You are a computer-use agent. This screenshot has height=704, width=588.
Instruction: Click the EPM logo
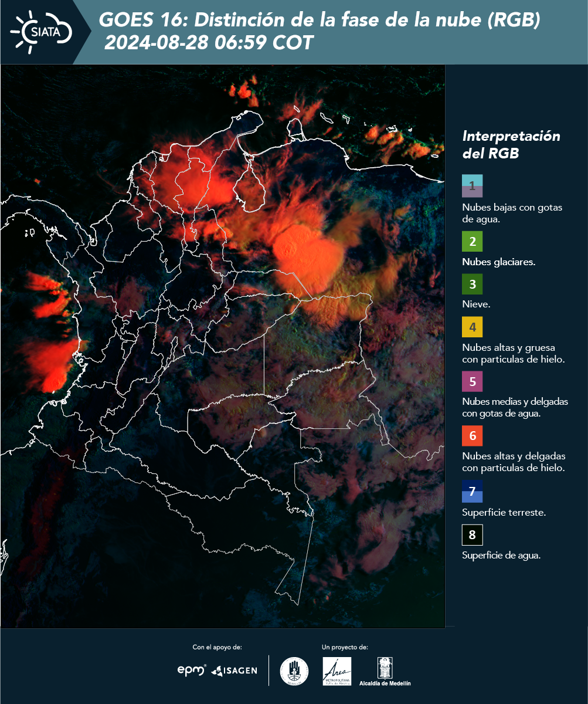(x=192, y=670)
